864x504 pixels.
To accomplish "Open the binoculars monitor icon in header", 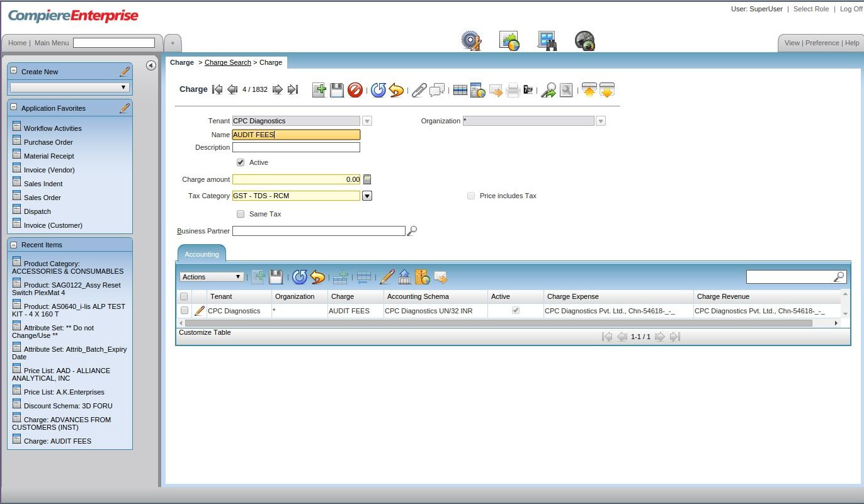I will tap(547, 41).
